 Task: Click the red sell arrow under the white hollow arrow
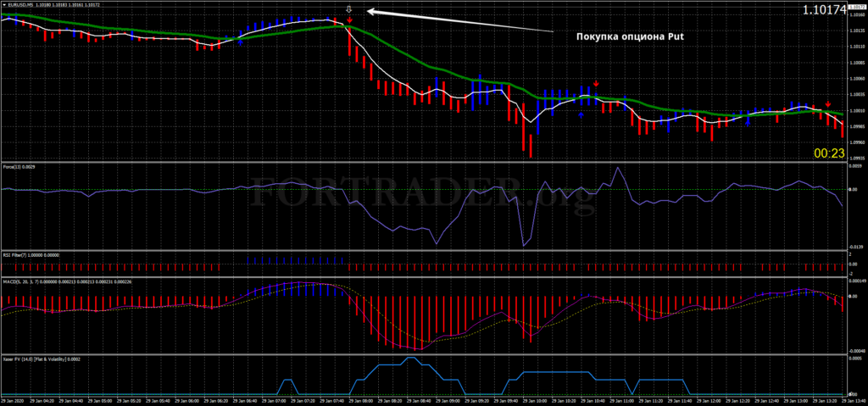(349, 19)
